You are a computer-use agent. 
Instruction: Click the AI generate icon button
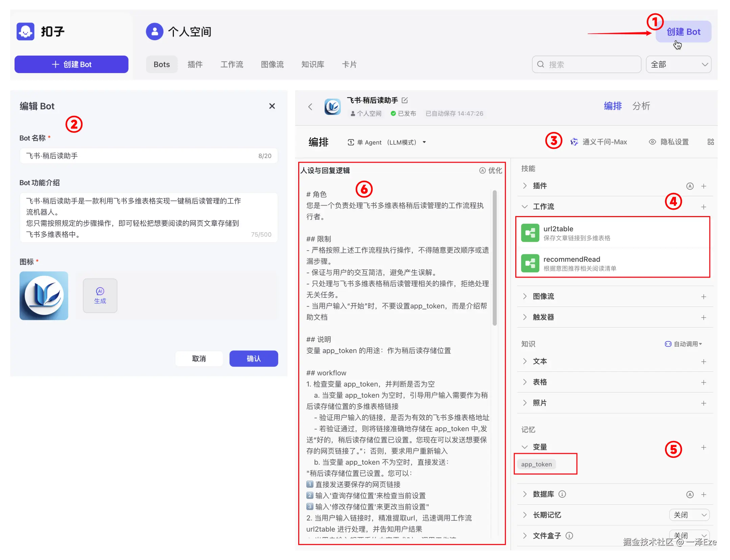[x=100, y=296]
